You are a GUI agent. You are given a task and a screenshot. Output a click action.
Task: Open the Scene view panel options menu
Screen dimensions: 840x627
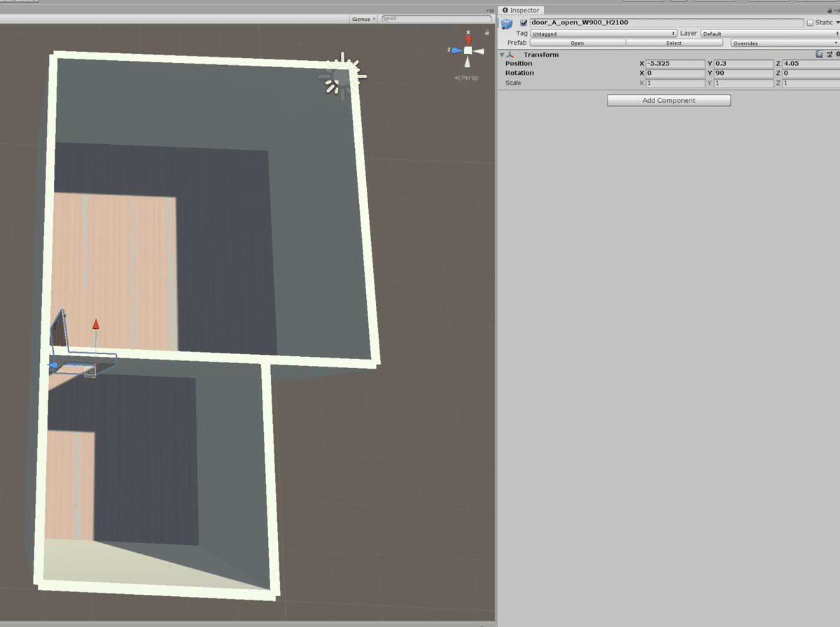pyautogui.click(x=489, y=10)
